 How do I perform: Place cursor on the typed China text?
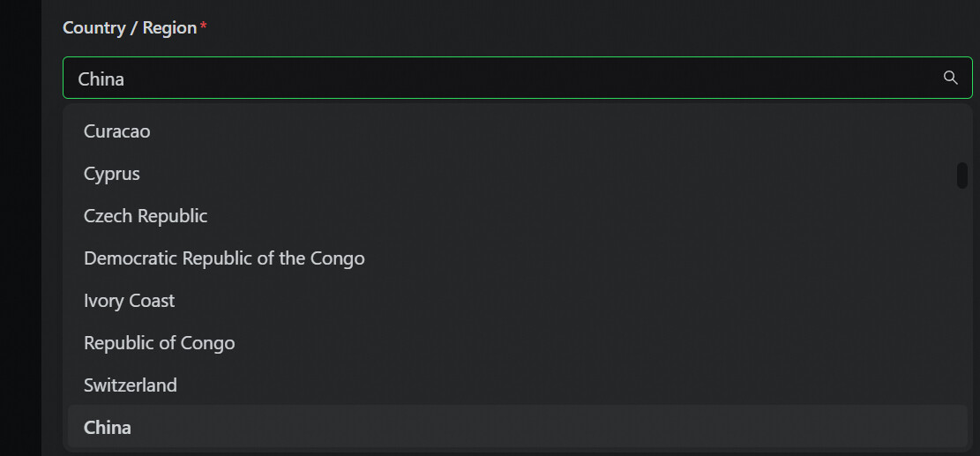[101, 78]
